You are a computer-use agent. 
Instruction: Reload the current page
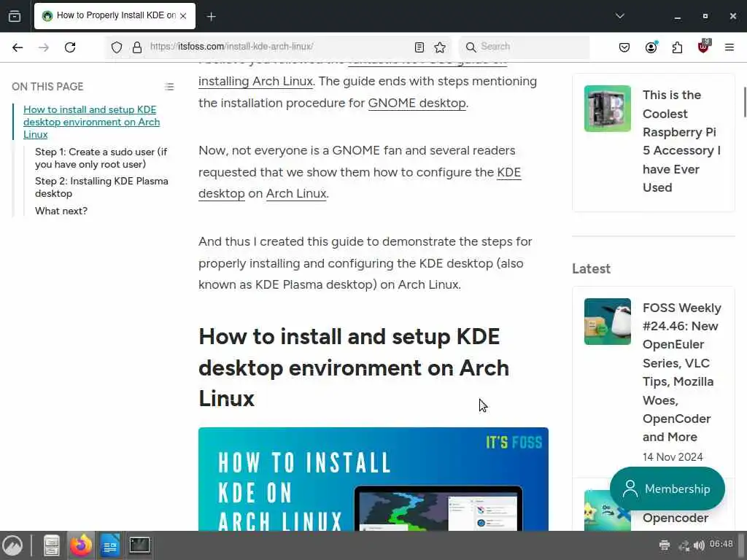point(70,47)
